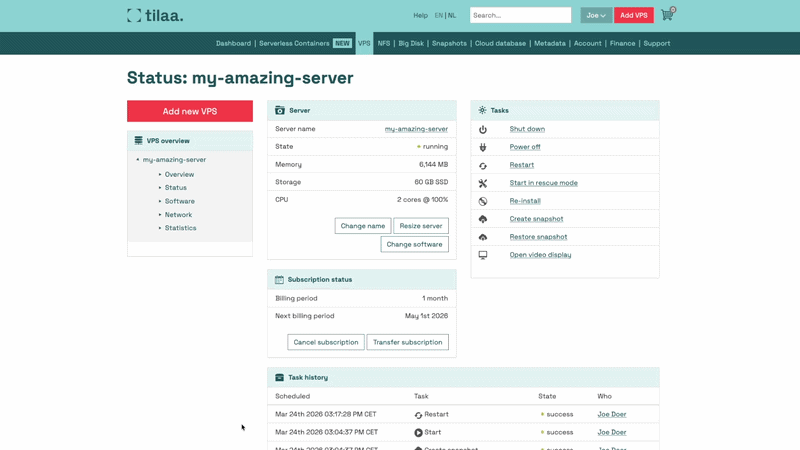The width and height of the screenshot is (800, 450).
Task: Click the Power off plug icon
Action: [x=483, y=147]
